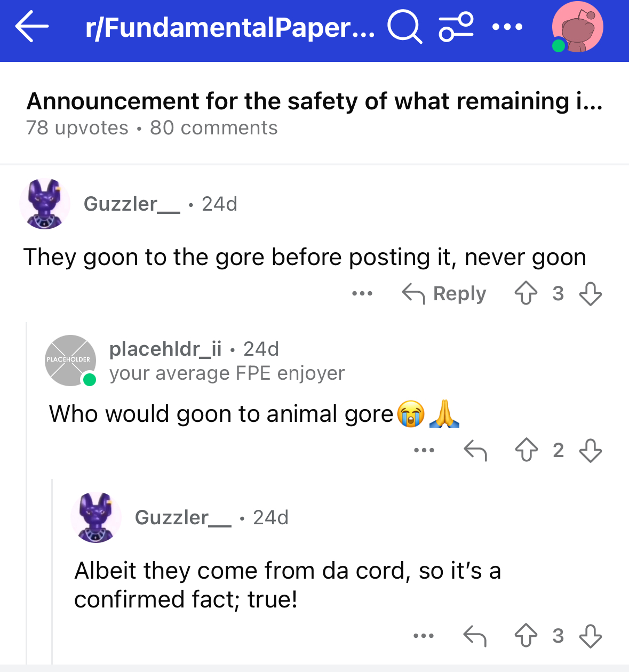
Task: Open the header three-dot overflow menu
Action: coord(507,27)
